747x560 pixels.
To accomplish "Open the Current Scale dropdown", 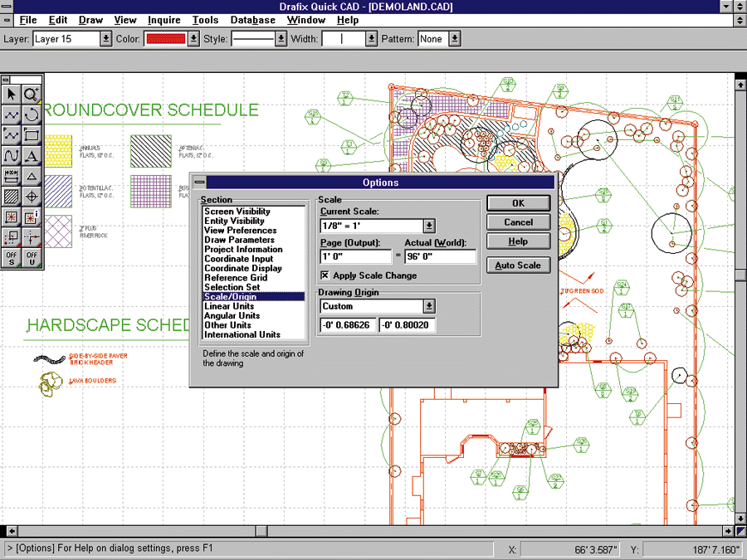I will (429, 226).
